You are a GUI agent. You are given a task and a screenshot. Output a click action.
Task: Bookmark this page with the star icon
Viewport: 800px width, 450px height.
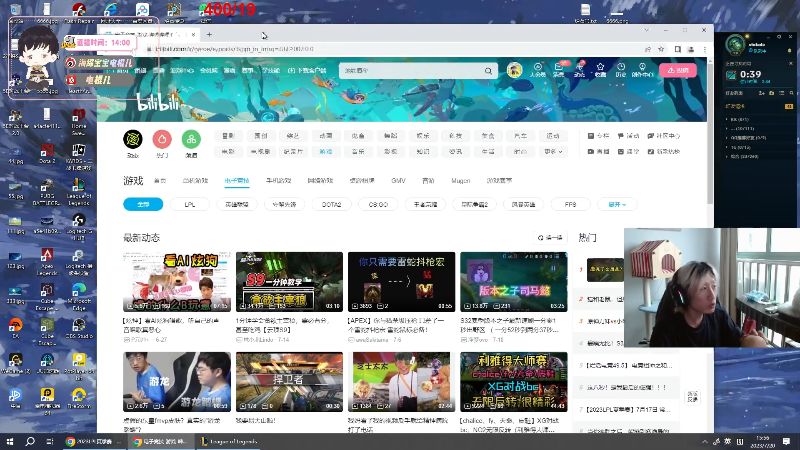click(x=661, y=49)
